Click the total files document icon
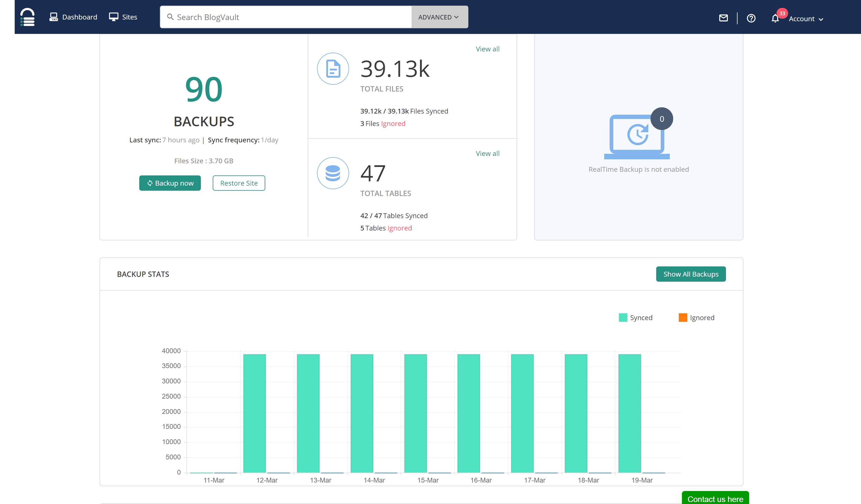 pyautogui.click(x=332, y=69)
